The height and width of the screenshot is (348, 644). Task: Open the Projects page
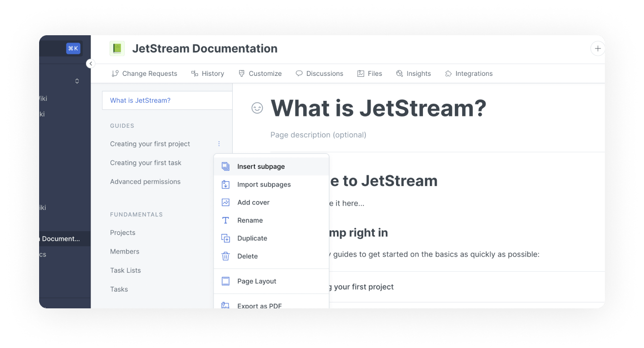pyautogui.click(x=123, y=232)
